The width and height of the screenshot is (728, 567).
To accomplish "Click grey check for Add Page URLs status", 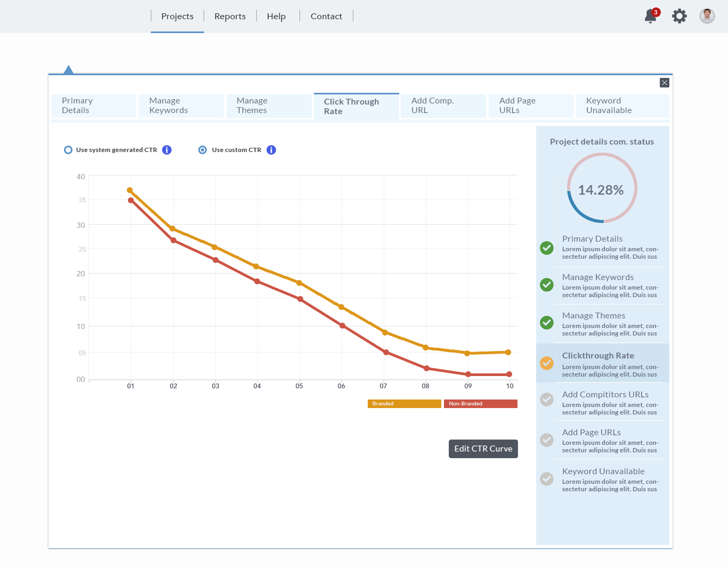I will pyautogui.click(x=547, y=440).
